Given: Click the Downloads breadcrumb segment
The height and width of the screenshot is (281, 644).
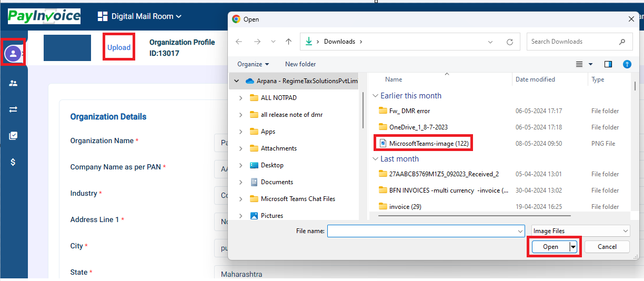Looking at the screenshot, I should point(339,42).
